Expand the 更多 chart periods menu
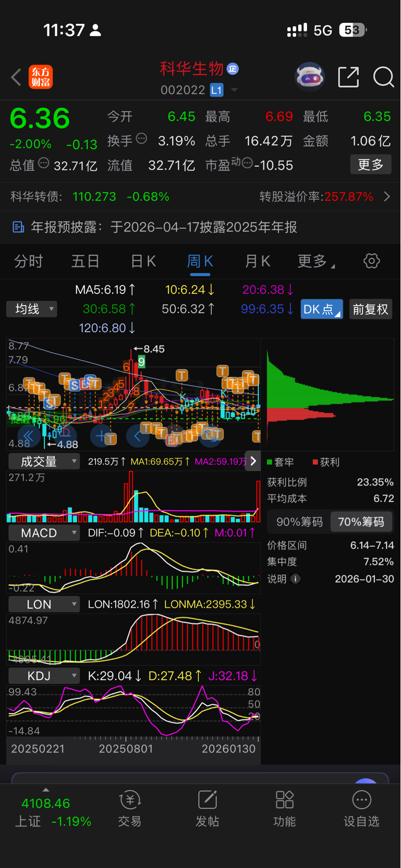 315,261
